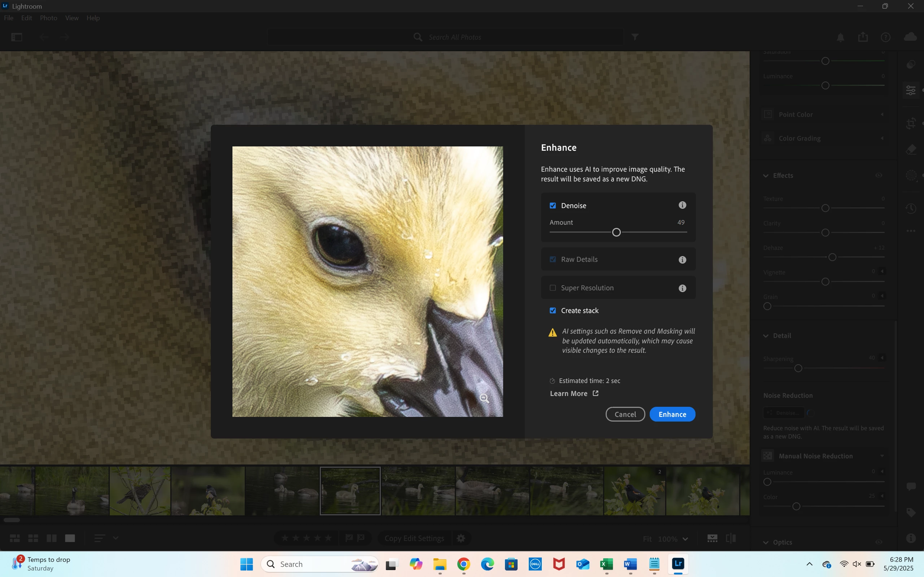Click the Super Resolution info icon

click(682, 288)
